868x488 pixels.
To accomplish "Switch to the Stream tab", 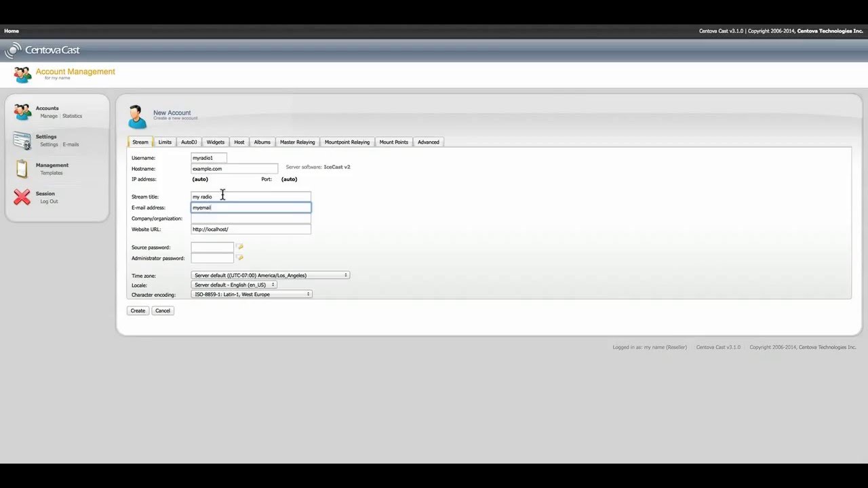I will click(x=140, y=142).
